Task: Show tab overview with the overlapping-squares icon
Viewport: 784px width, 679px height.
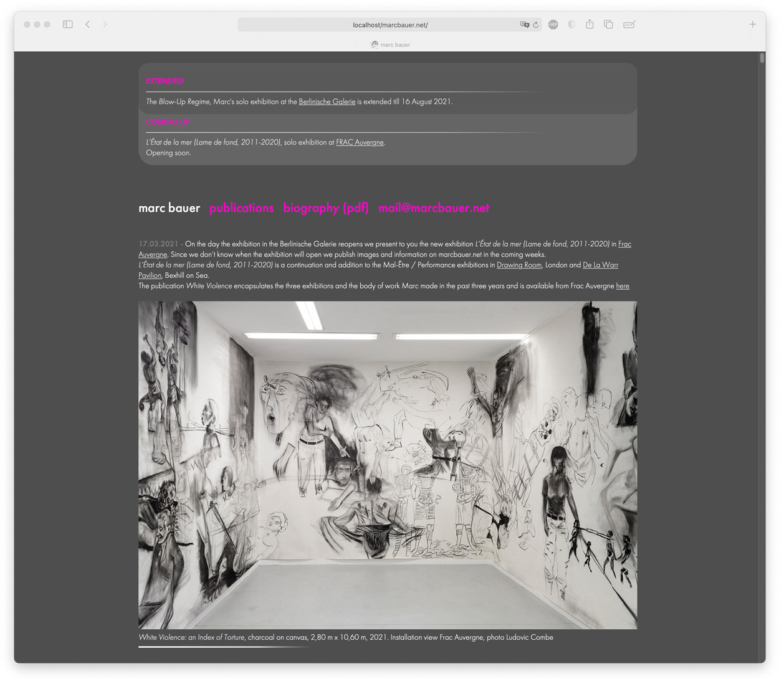Action: click(608, 24)
